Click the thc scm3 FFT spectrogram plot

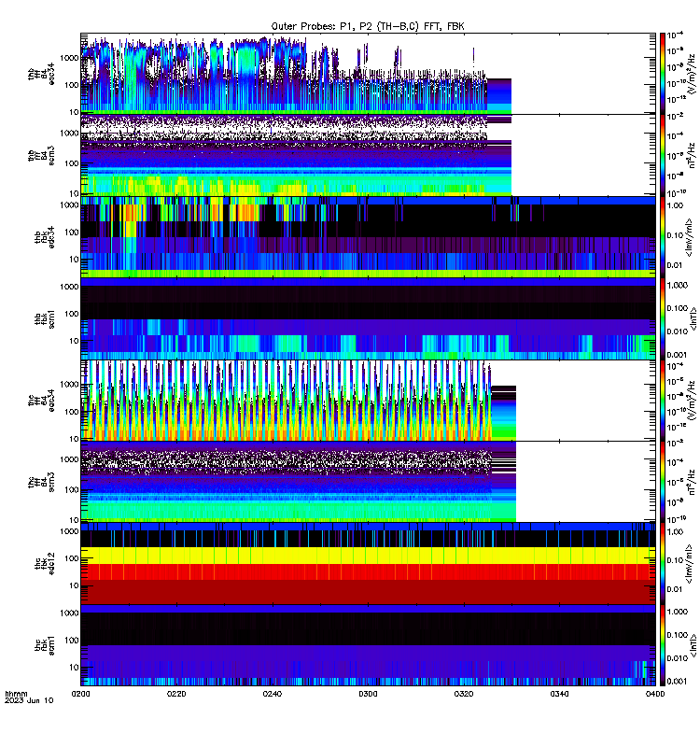pos(368,482)
